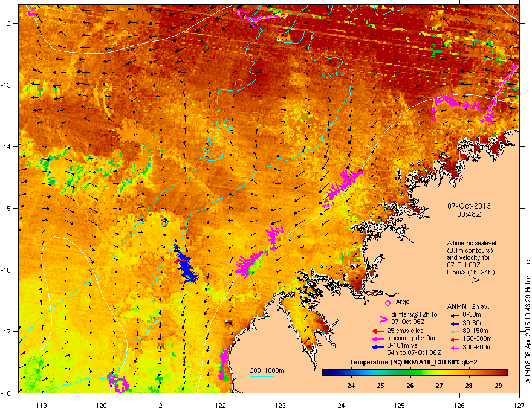Screen dimensions: 532x411
Task: Click the latitude axis label -12
Action: click(x=6, y=24)
